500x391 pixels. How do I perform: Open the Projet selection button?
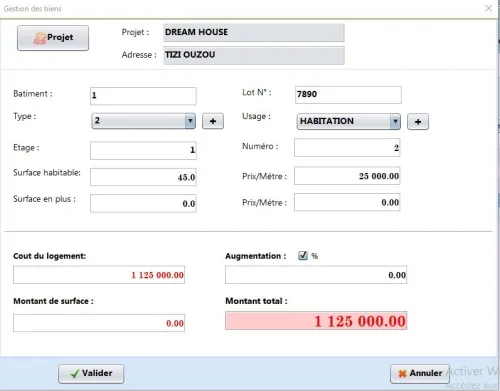pos(53,38)
